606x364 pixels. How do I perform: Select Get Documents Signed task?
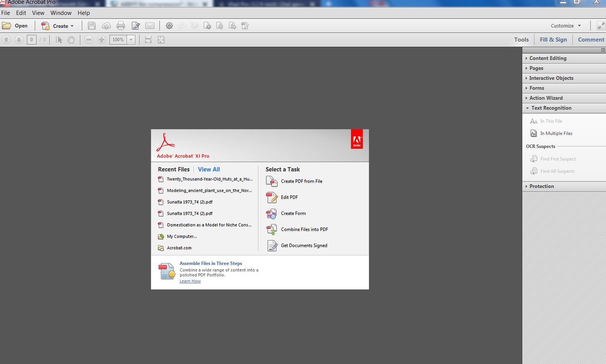coord(297,245)
